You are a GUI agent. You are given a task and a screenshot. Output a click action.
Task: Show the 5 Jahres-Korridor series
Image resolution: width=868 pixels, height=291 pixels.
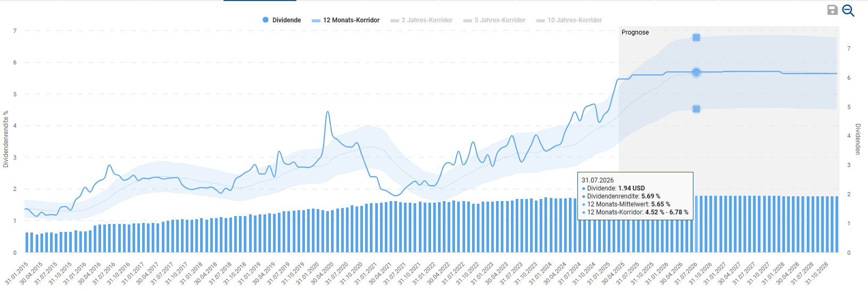[494, 20]
